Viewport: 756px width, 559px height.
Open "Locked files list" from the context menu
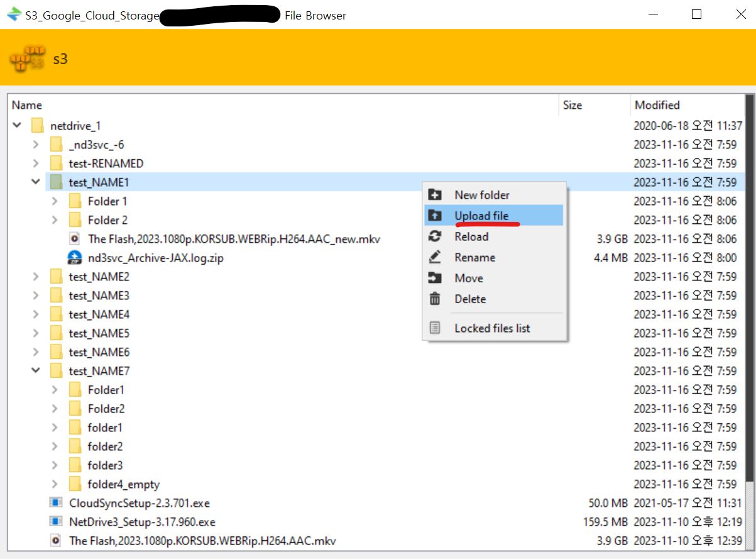point(494,328)
